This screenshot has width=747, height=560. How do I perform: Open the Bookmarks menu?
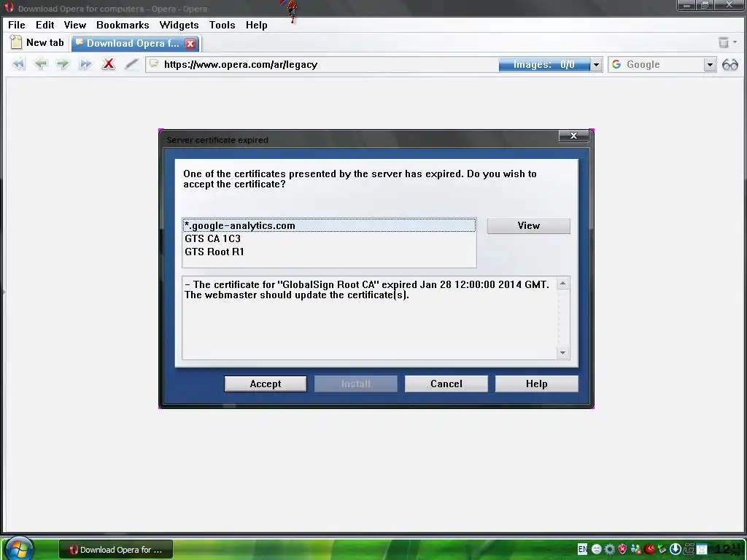point(123,25)
